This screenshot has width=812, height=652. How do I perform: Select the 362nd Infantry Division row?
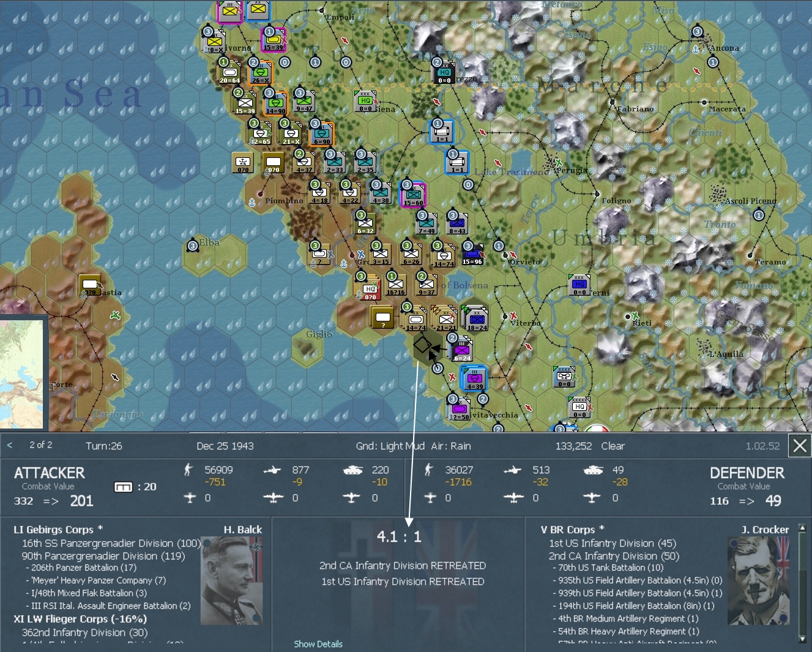click(x=84, y=632)
